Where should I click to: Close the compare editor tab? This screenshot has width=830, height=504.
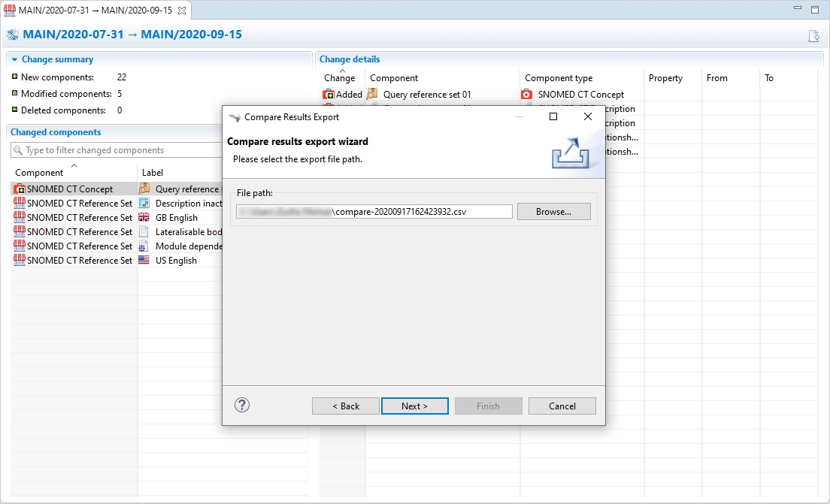click(182, 11)
